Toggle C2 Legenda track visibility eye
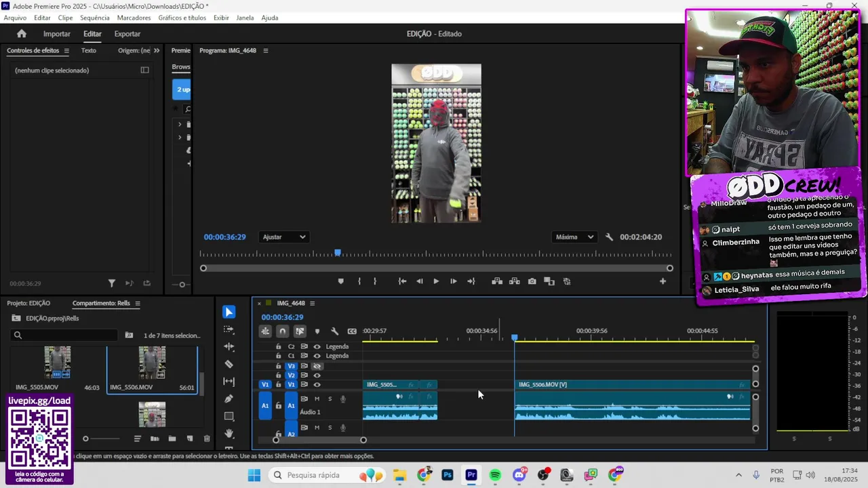Viewport: 868px width, 488px height. [x=317, y=346]
